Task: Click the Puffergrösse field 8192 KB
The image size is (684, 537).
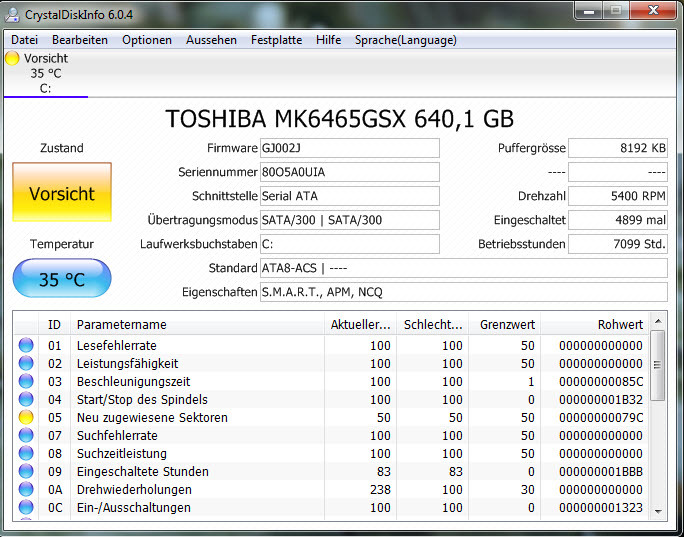Action: [618, 148]
